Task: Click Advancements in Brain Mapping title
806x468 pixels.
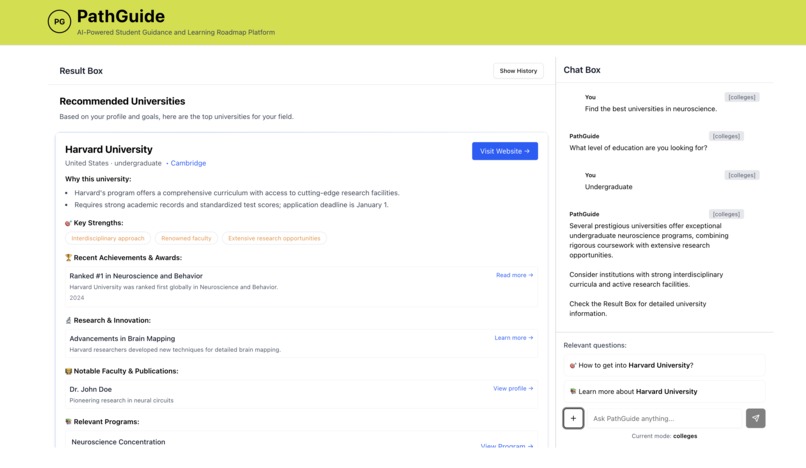Action: click(x=122, y=338)
